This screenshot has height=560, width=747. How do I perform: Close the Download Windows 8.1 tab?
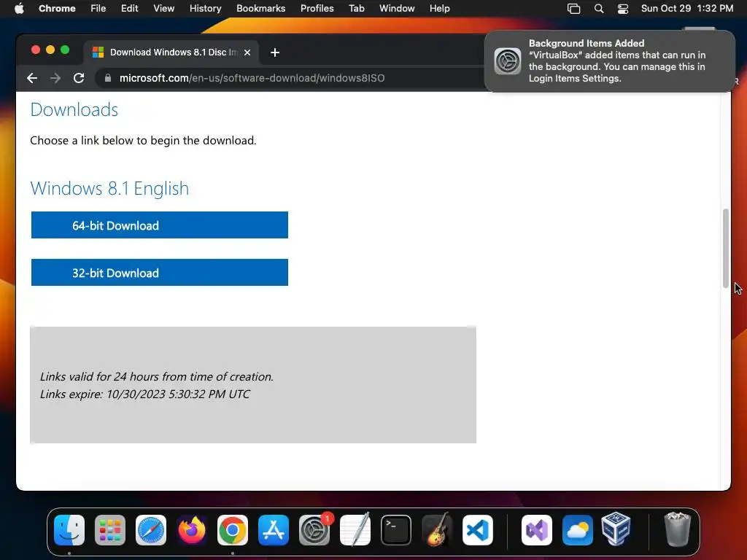click(247, 52)
